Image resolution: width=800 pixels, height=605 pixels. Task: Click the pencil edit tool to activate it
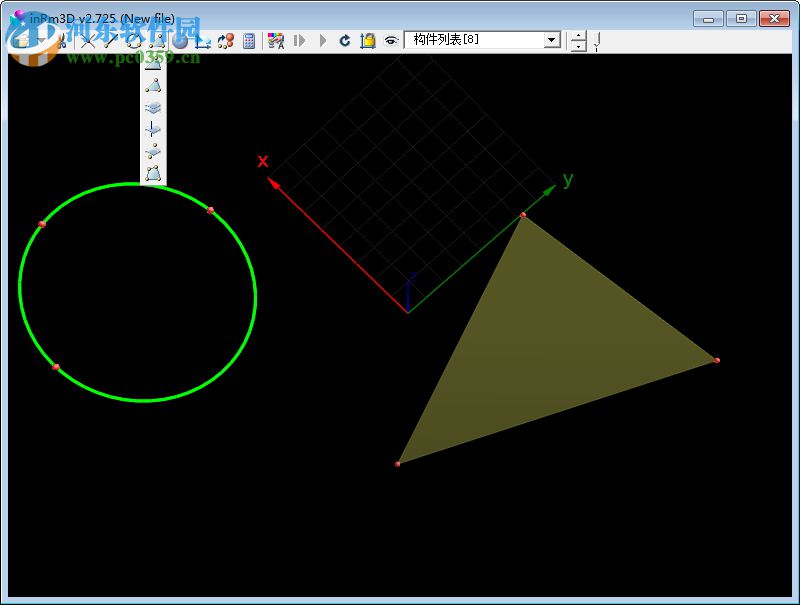(x=112, y=42)
